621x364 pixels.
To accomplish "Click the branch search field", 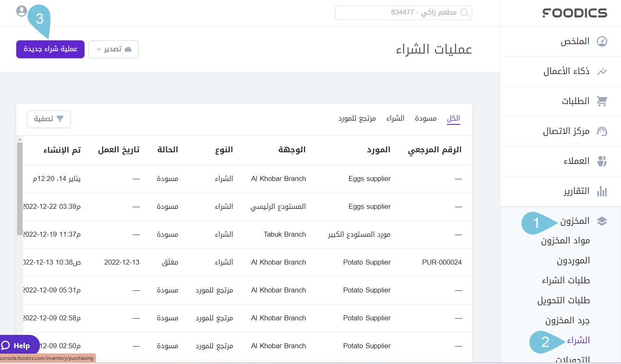I will tap(403, 12).
